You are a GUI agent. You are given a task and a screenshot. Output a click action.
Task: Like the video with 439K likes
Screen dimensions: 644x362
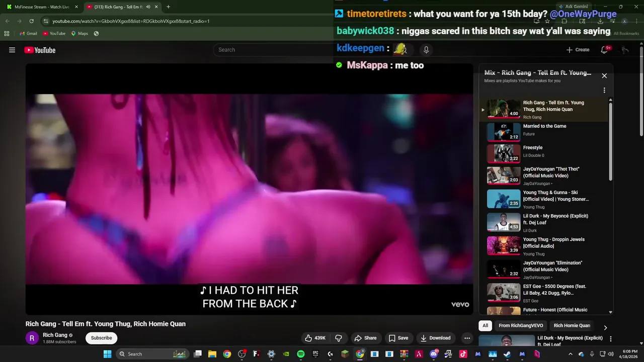(x=315, y=338)
